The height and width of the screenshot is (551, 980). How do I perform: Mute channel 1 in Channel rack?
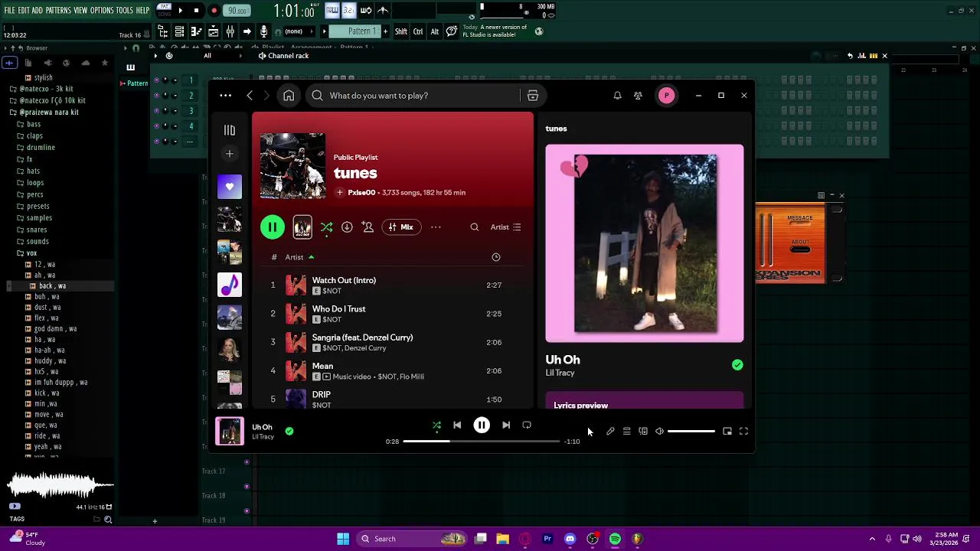point(156,80)
